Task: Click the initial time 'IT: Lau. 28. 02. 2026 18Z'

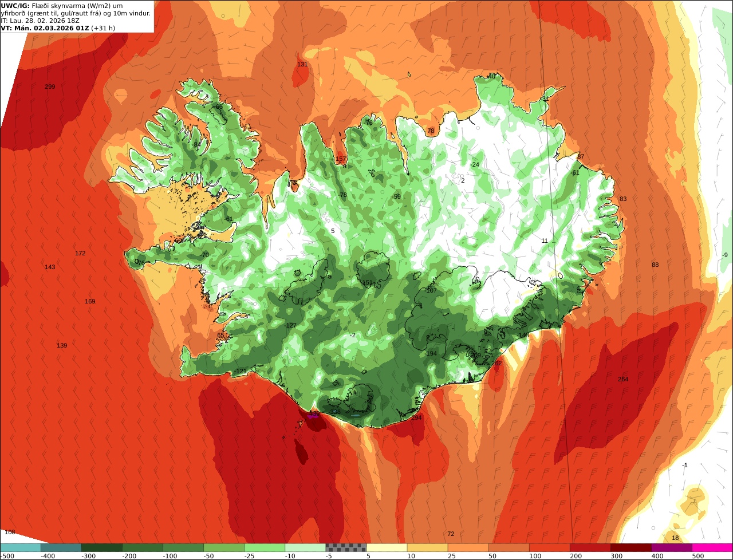Action: coord(40,21)
